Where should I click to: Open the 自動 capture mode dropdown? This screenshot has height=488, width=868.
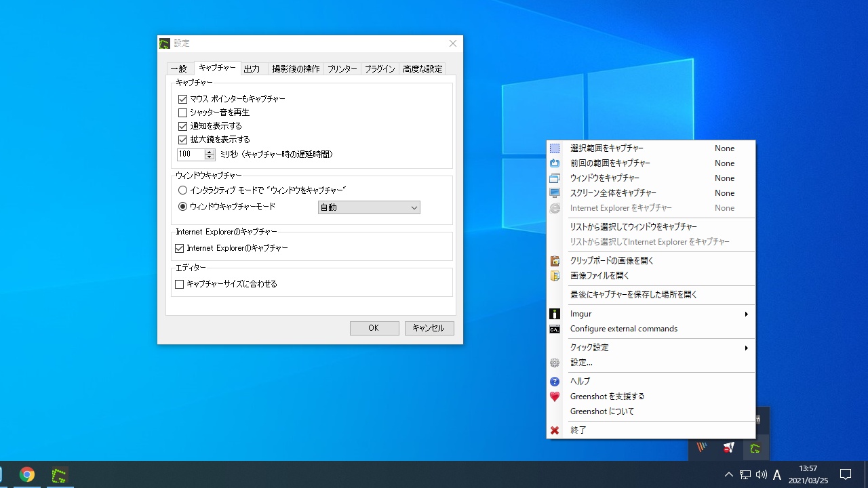(x=369, y=207)
